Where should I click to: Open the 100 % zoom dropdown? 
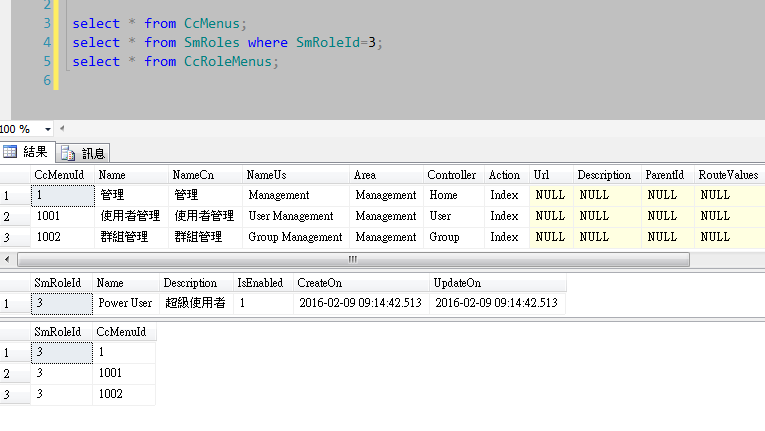(47, 129)
